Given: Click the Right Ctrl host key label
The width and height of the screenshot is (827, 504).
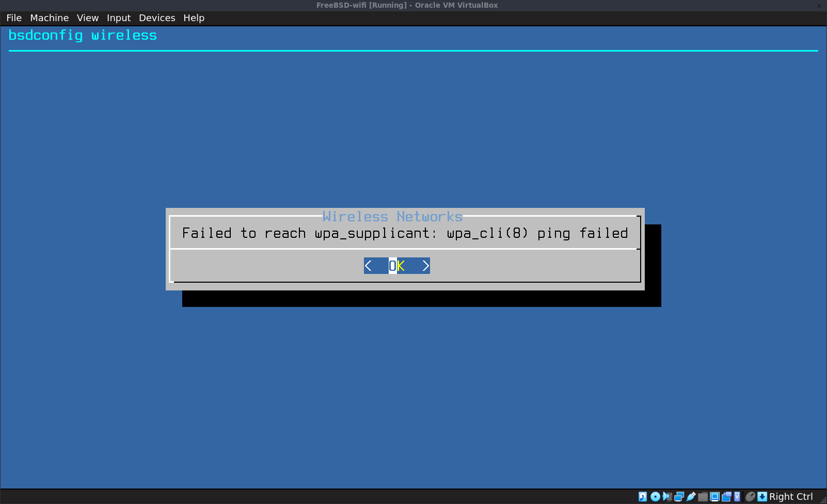Looking at the screenshot, I should pos(791,496).
